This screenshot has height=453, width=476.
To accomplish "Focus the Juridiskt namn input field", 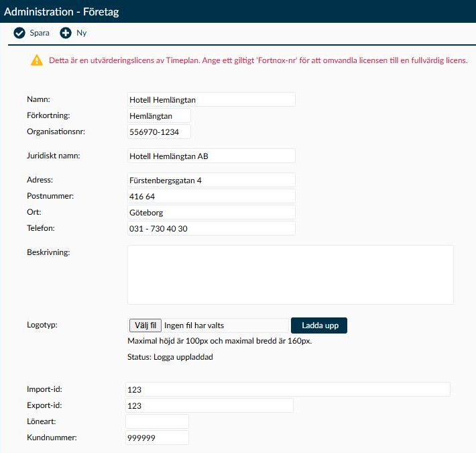I will pyautogui.click(x=211, y=156).
